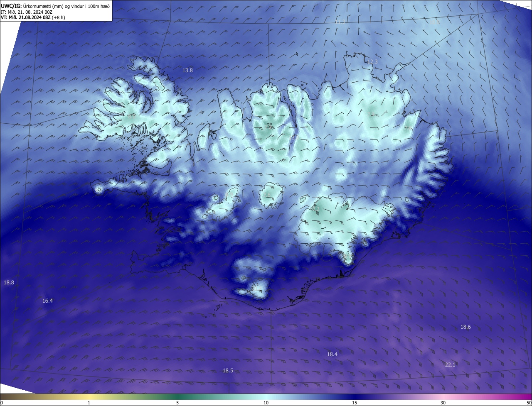Click the color scale tick label 10
This screenshot has height=406, width=532.
click(266, 403)
